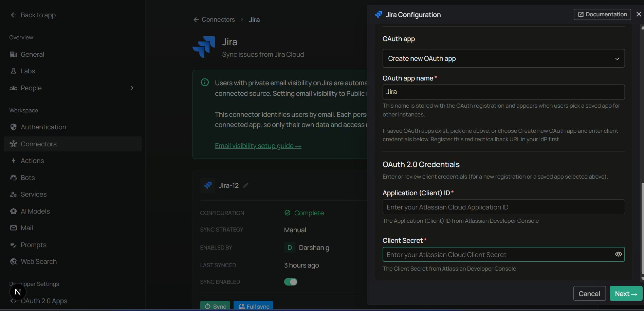Click the Jira breadcrumb text
644x311 pixels.
pos(254,20)
